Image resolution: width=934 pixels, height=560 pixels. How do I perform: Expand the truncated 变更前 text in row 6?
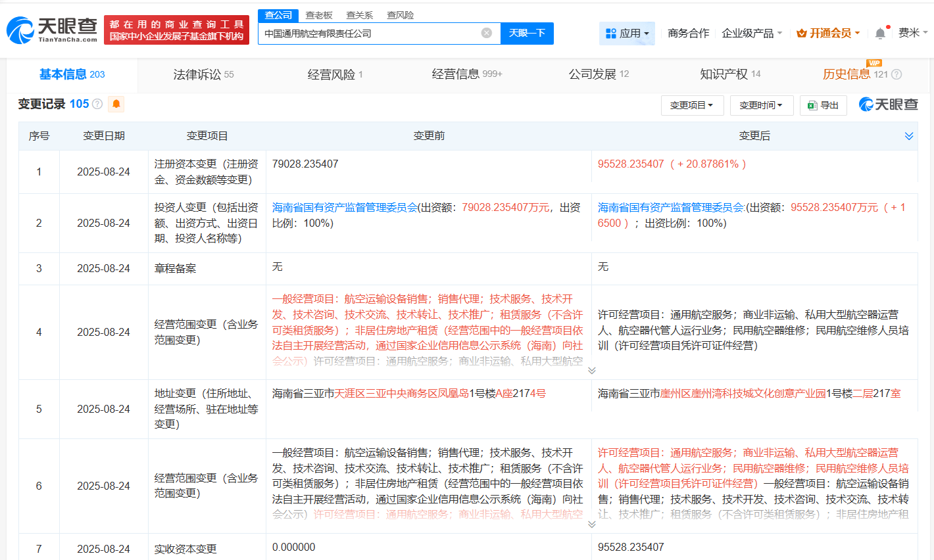coord(591,524)
